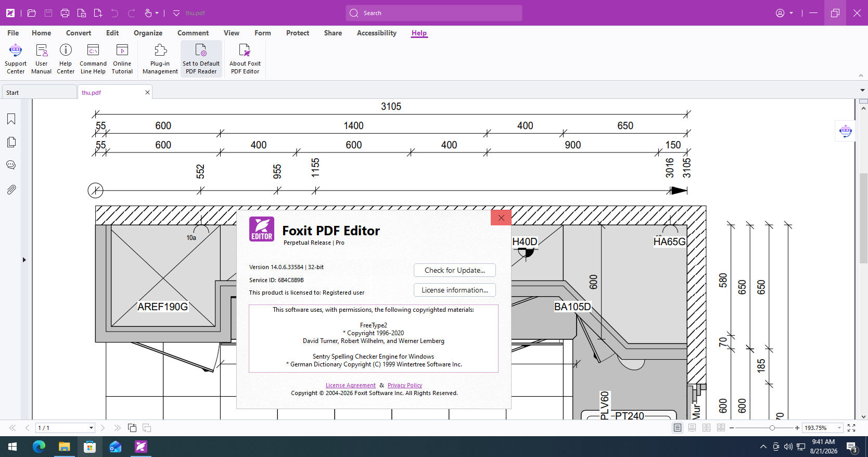The height and width of the screenshot is (457, 868).
Task: Open Command Line Help
Action: 93,59
